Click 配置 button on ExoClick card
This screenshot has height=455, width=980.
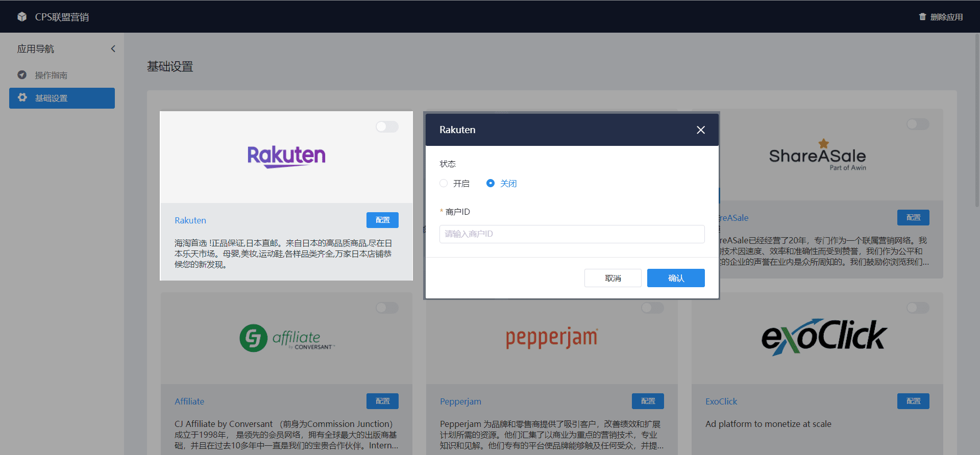click(x=913, y=401)
